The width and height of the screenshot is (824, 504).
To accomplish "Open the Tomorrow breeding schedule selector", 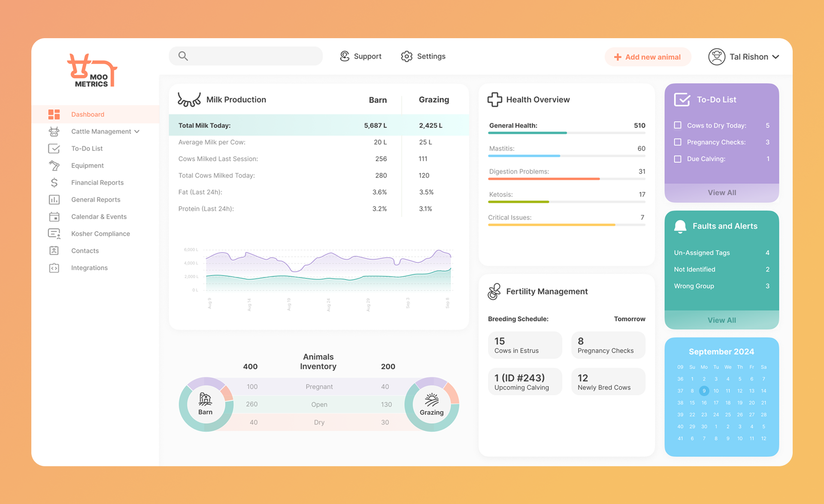I will pyautogui.click(x=629, y=319).
